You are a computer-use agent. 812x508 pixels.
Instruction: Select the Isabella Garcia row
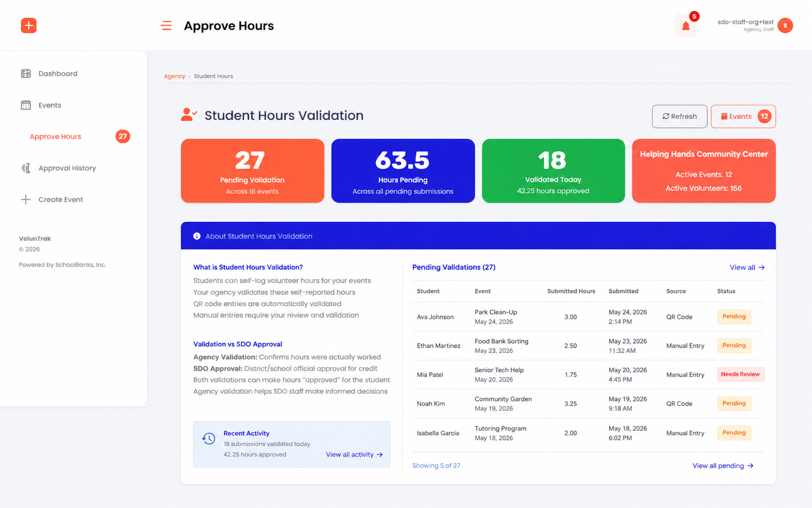pos(588,433)
